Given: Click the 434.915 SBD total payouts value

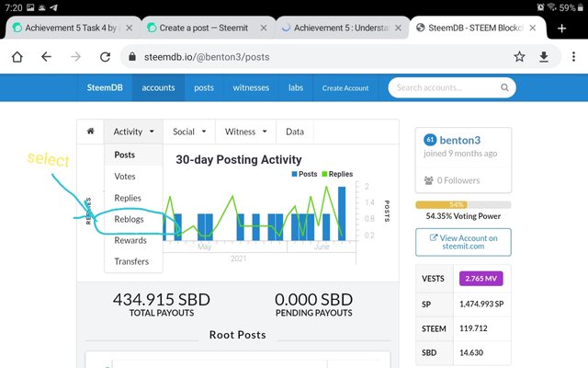Looking at the screenshot, I should pos(162,300).
